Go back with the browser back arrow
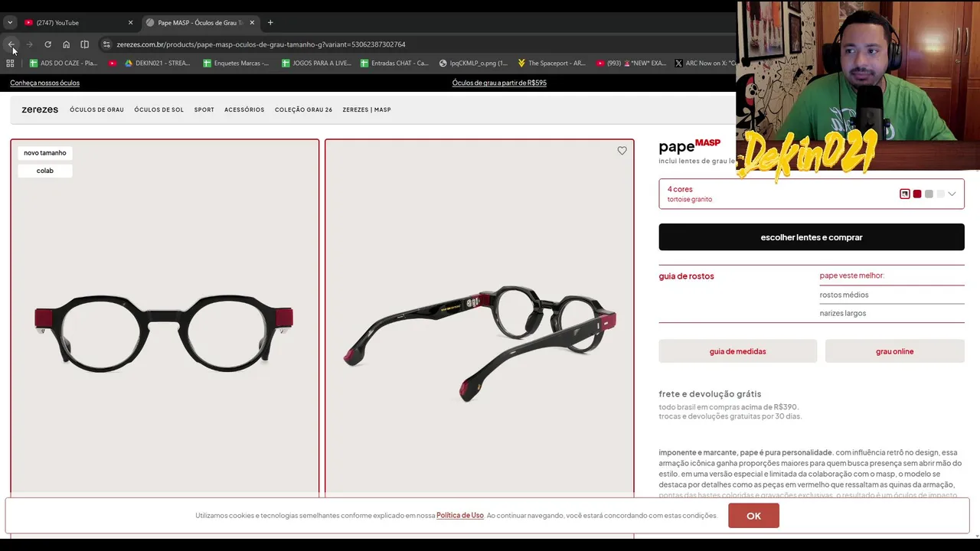 coord(11,44)
